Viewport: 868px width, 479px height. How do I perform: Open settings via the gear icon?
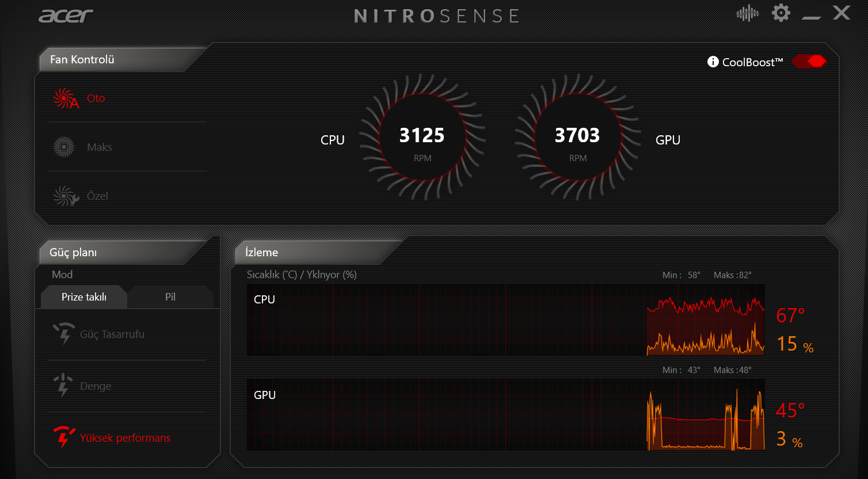tap(781, 13)
